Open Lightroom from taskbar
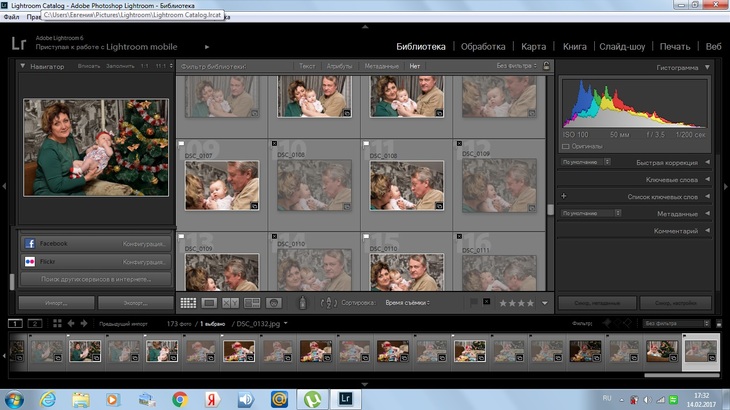The width and height of the screenshot is (730, 410). coord(345,399)
